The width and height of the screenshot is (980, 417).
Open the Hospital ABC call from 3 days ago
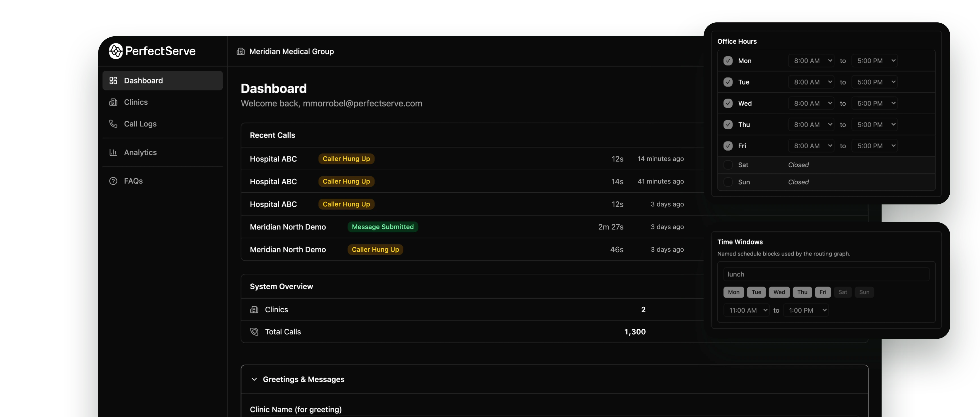point(472,204)
